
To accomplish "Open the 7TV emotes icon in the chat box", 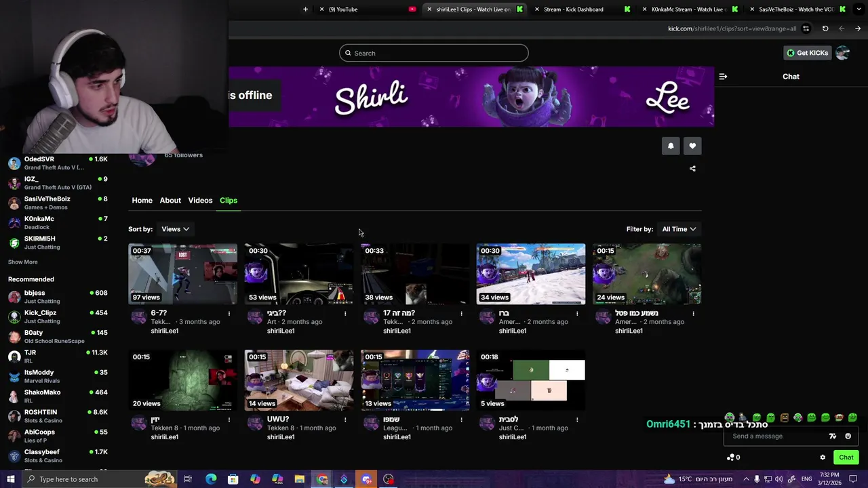I will pyautogui.click(x=833, y=436).
